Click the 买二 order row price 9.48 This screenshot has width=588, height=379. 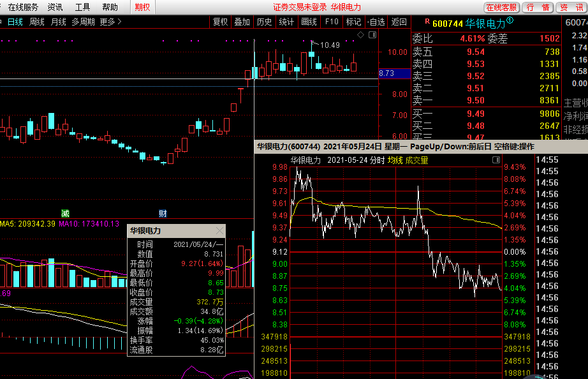[476, 126]
